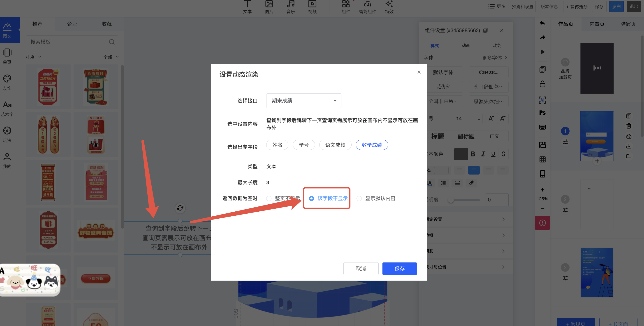
Task: Click the undo arrow icon
Action: pos(542,23)
